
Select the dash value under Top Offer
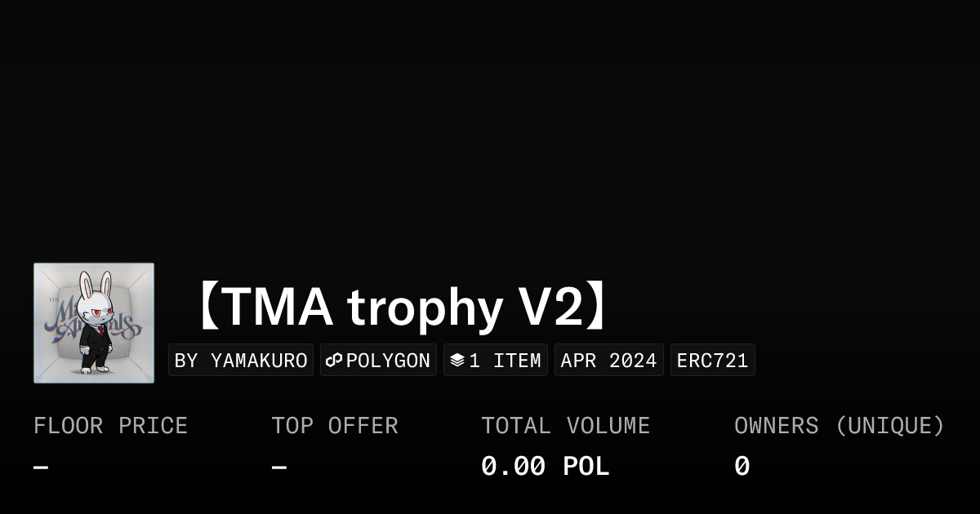tap(278, 467)
